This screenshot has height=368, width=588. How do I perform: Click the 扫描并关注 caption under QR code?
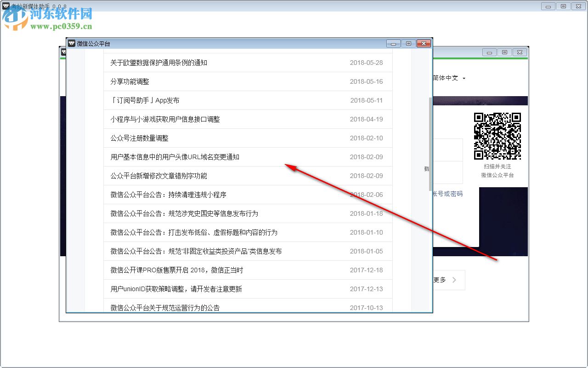coord(498,167)
